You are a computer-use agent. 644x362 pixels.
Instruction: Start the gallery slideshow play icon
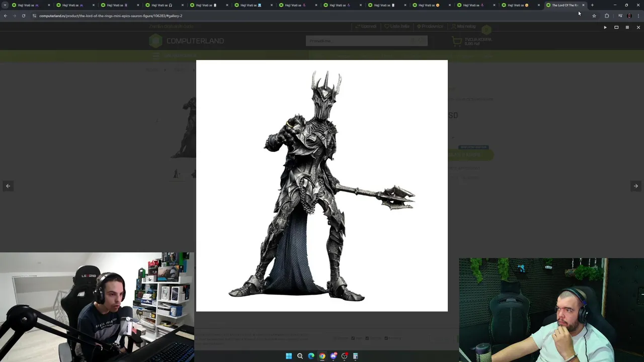[605, 27]
